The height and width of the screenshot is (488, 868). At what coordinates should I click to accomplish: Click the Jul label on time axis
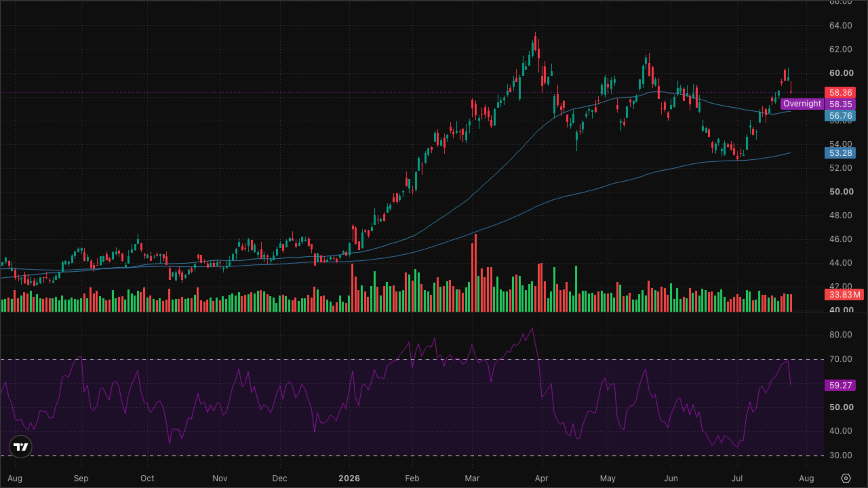click(737, 478)
